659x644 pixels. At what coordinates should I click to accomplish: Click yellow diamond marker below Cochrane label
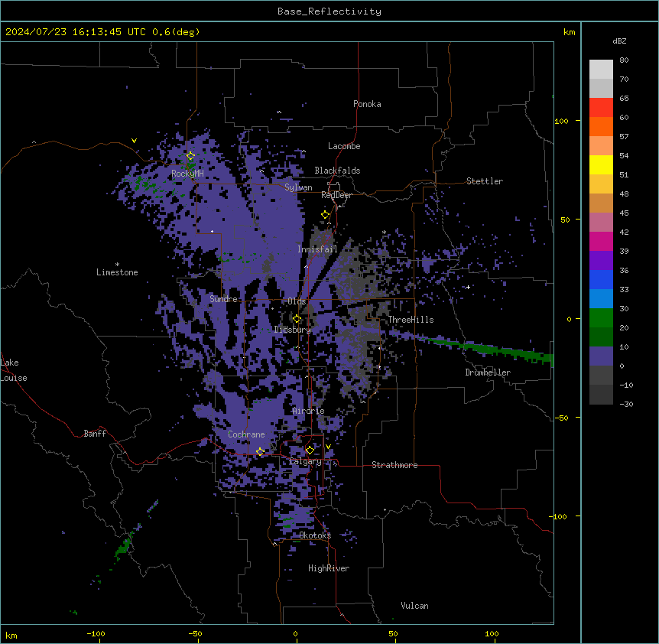pos(260,452)
